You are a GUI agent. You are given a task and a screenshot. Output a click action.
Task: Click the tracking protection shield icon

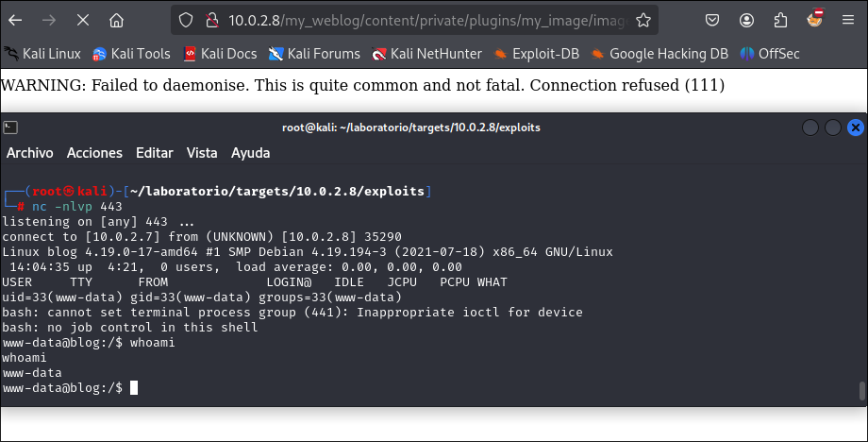click(186, 21)
